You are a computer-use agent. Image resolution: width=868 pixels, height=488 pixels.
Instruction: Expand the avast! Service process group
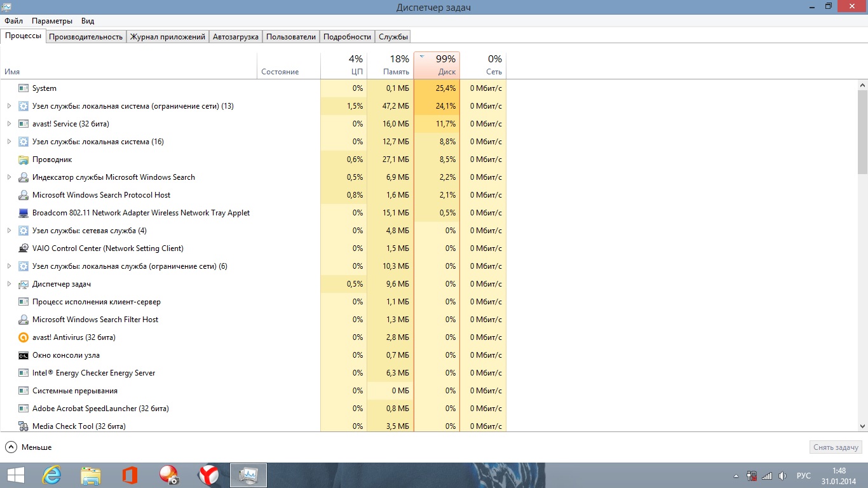click(9, 124)
